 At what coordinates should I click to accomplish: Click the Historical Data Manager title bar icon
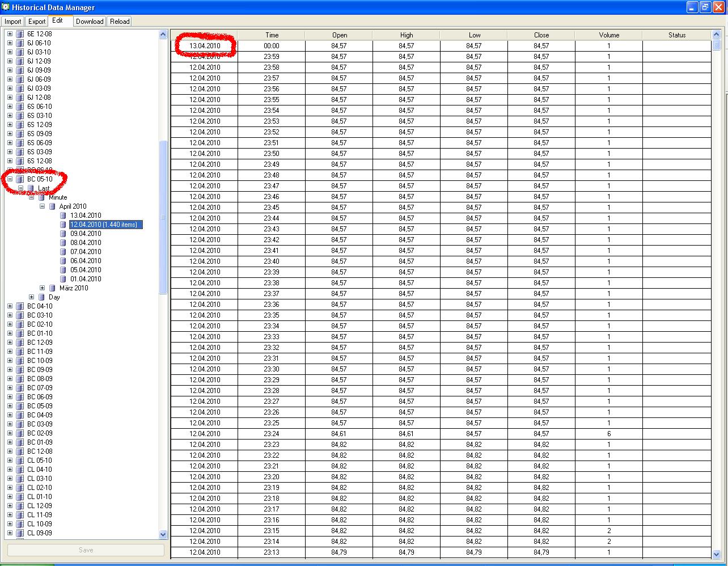tap(6, 7)
